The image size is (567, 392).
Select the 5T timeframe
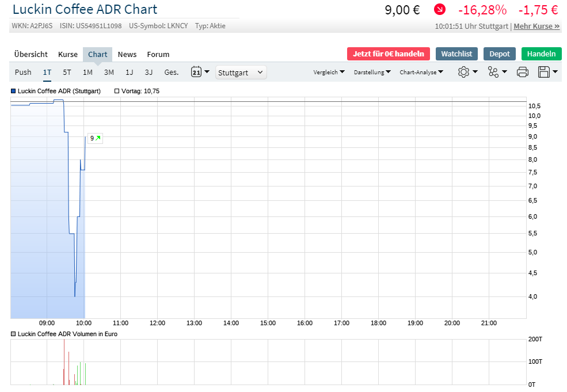pos(67,72)
